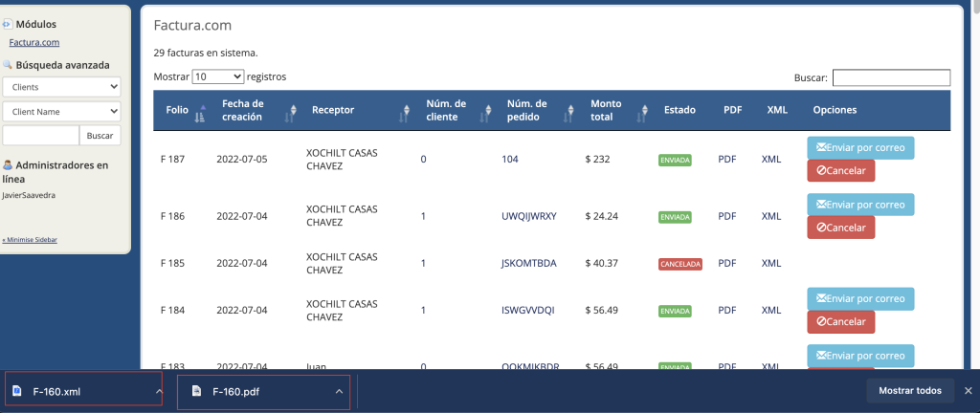Open the Client Name field dropdown
The height and width of the screenshot is (413, 980).
[x=61, y=112]
